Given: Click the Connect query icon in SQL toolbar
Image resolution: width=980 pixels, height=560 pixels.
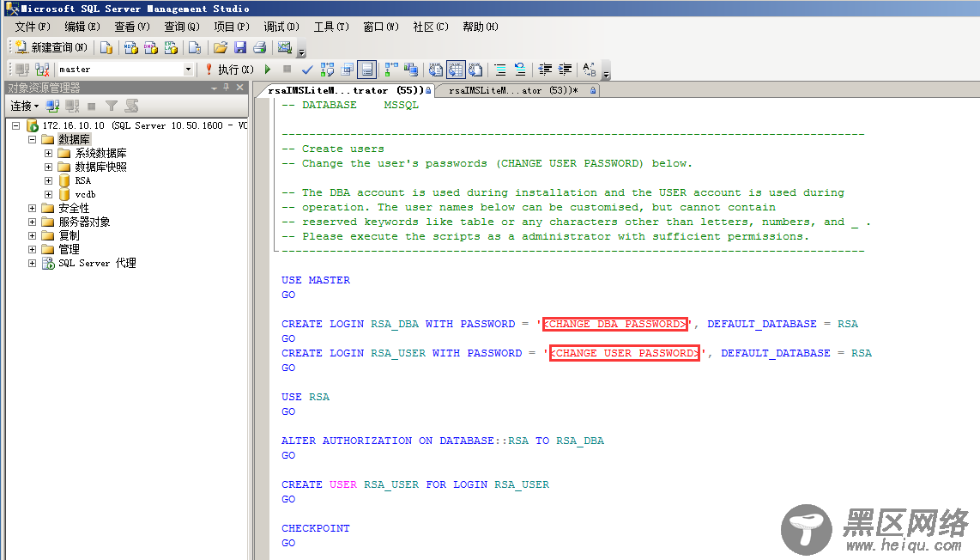Looking at the screenshot, I should click(x=22, y=70).
